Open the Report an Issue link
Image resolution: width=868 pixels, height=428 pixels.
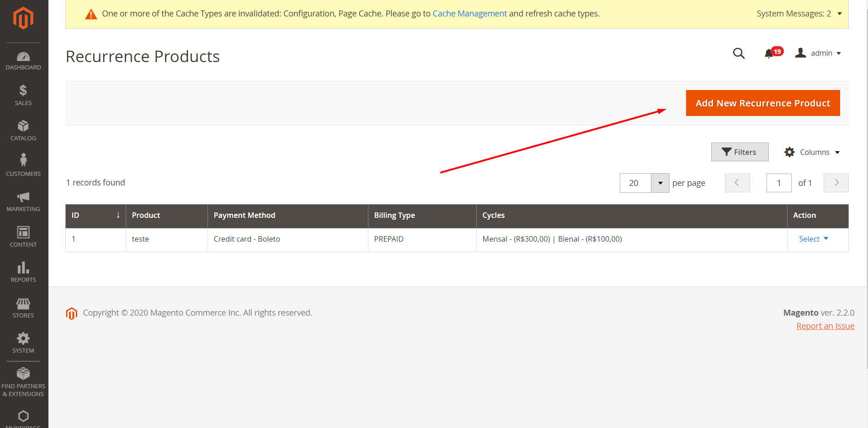pyautogui.click(x=825, y=326)
